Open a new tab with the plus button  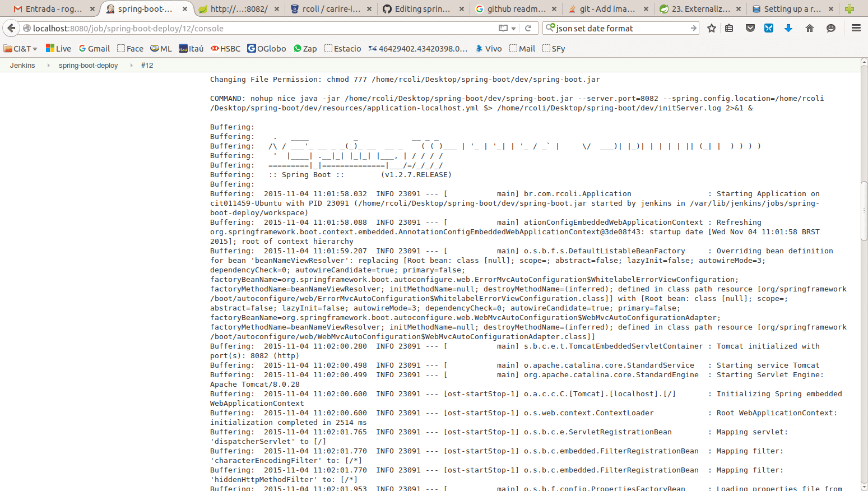point(850,9)
